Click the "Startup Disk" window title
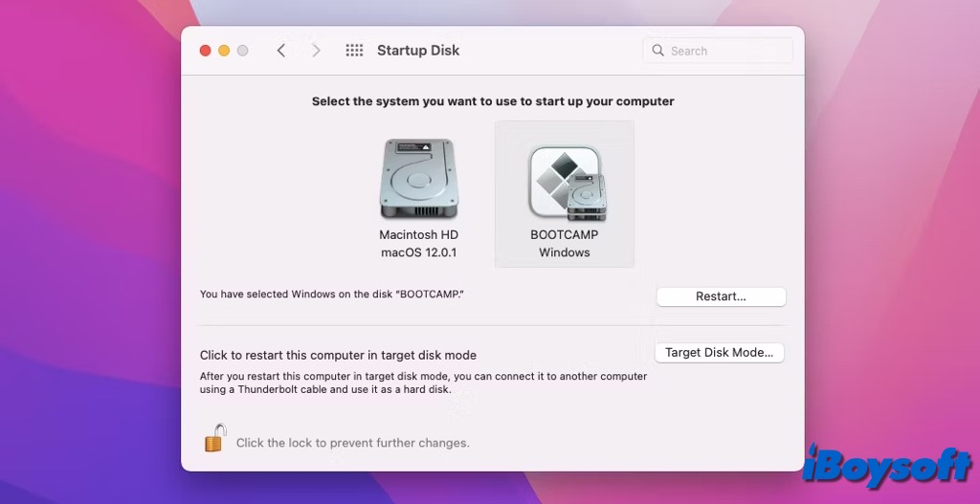The width and height of the screenshot is (980, 504). point(418,51)
